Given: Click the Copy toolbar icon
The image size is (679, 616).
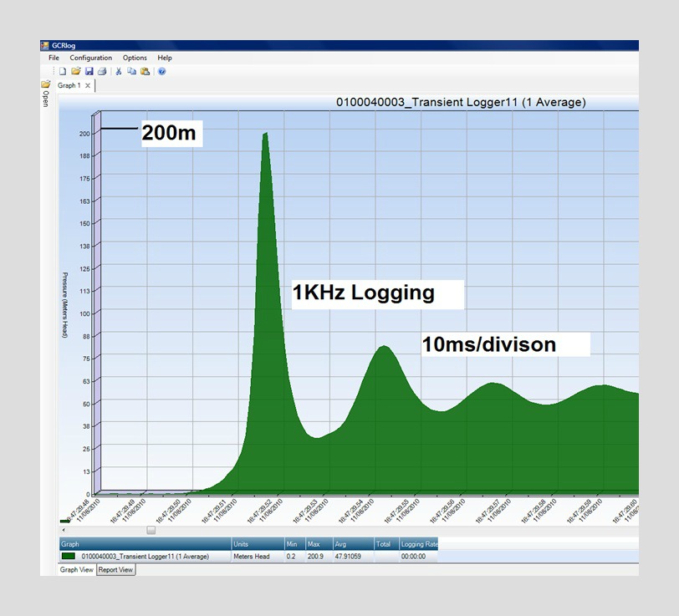Looking at the screenshot, I should pos(131,72).
